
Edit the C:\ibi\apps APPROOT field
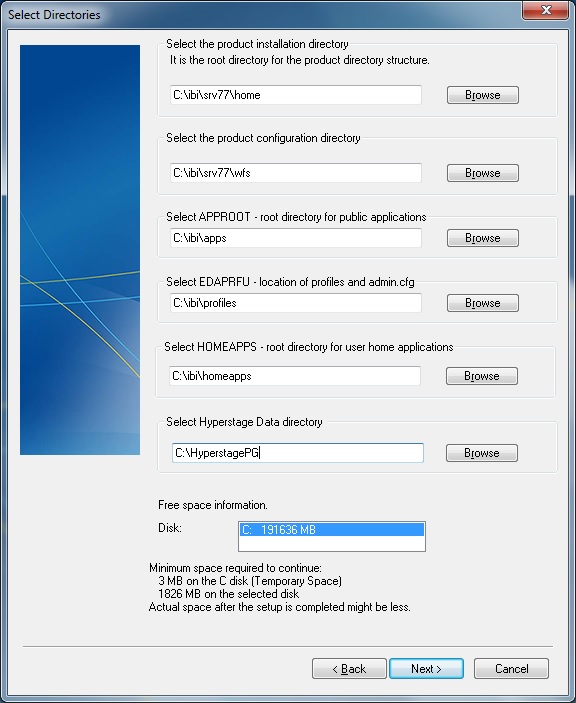coord(296,238)
